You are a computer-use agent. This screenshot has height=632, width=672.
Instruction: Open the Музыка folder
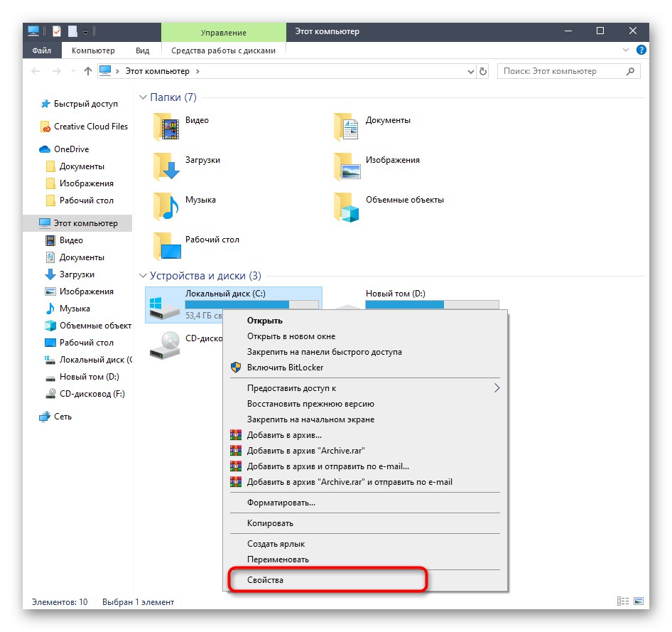tap(170, 205)
